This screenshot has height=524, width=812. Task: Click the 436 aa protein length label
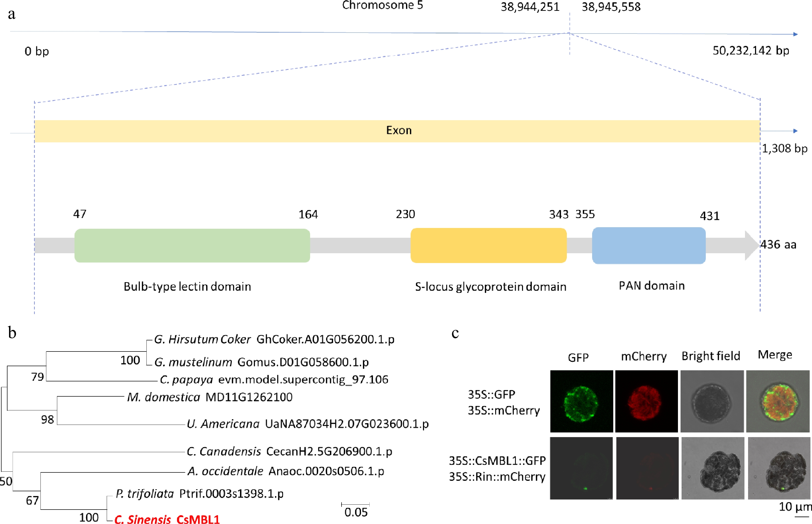778,244
